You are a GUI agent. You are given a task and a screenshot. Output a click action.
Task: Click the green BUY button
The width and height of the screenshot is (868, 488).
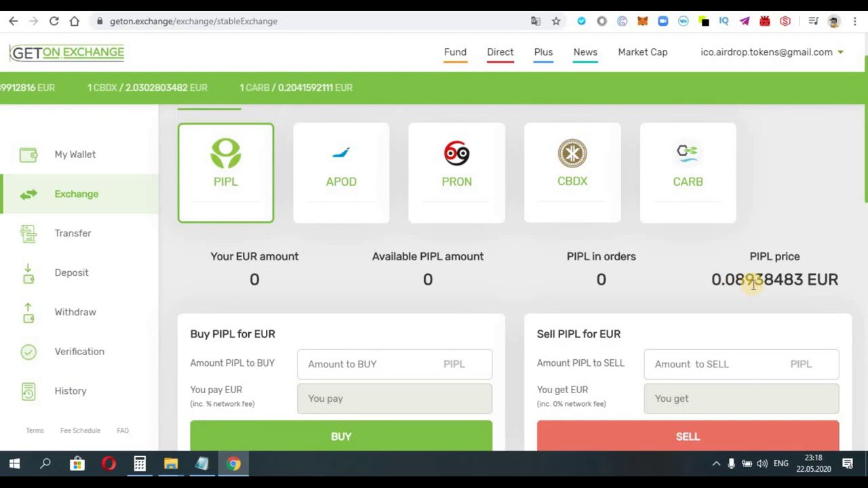tap(341, 436)
